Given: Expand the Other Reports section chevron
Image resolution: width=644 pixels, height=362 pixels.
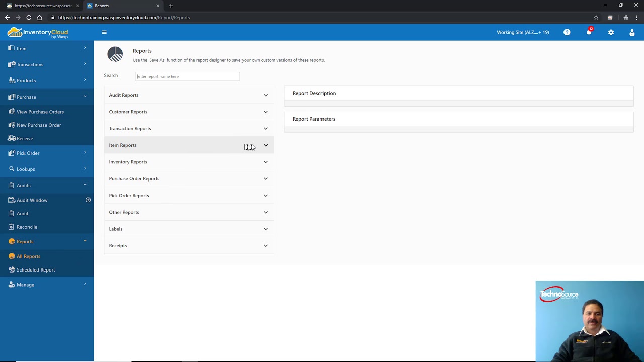Looking at the screenshot, I should coord(266,212).
